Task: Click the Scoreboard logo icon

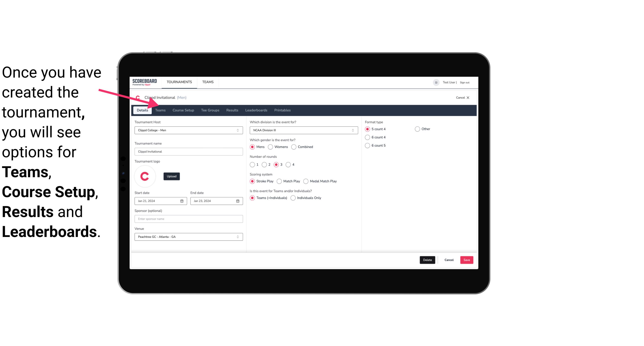Action: pyautogui.click(x=145, y=82)
